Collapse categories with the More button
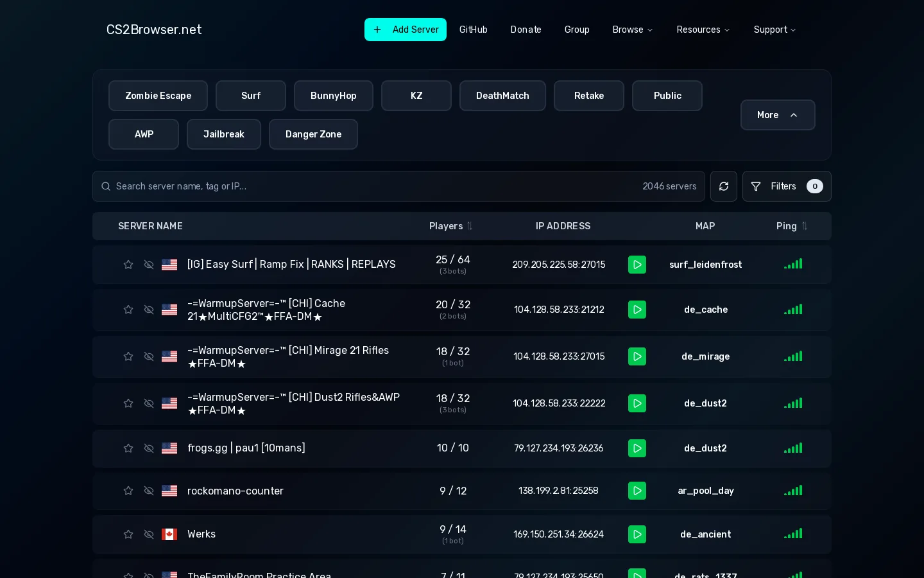The width and height of the screenshot is (924, 578). pos(778,115)
